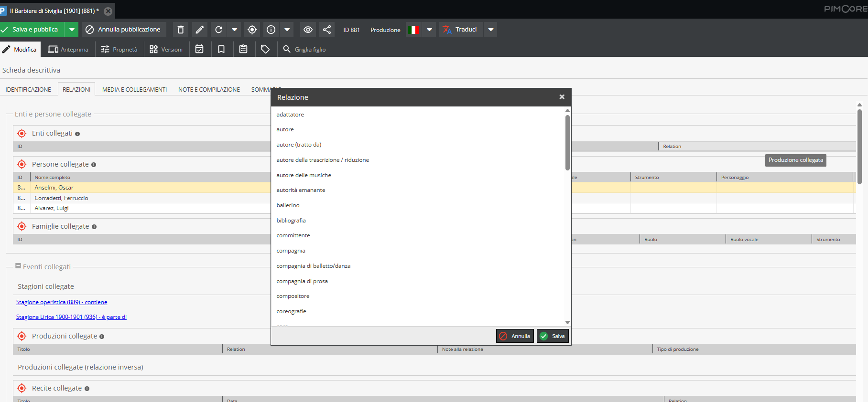The width and height of the screenshot is (868, 402).
Task: Click info icon next to Persone collegate
Action: coord(94,165)
